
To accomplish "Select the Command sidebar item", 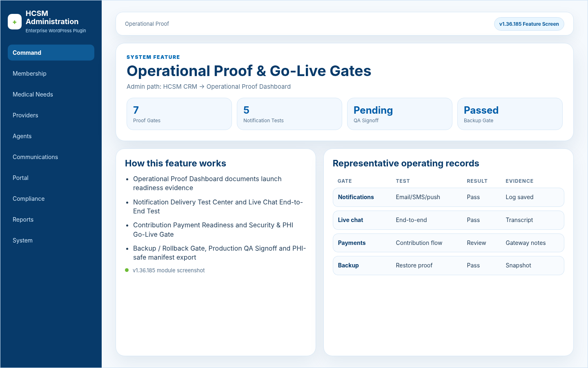I will pyautogui.click(x=51, y=53).
